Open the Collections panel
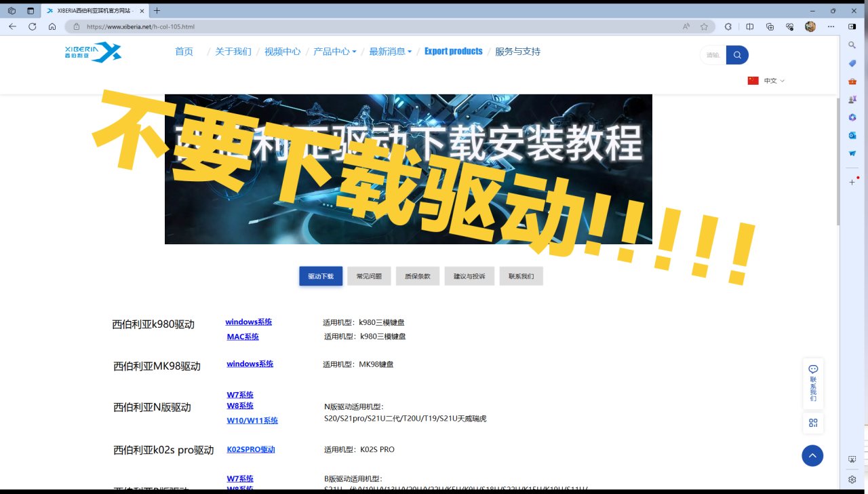The width and height of the screenshot is (868, 494). 770,26
